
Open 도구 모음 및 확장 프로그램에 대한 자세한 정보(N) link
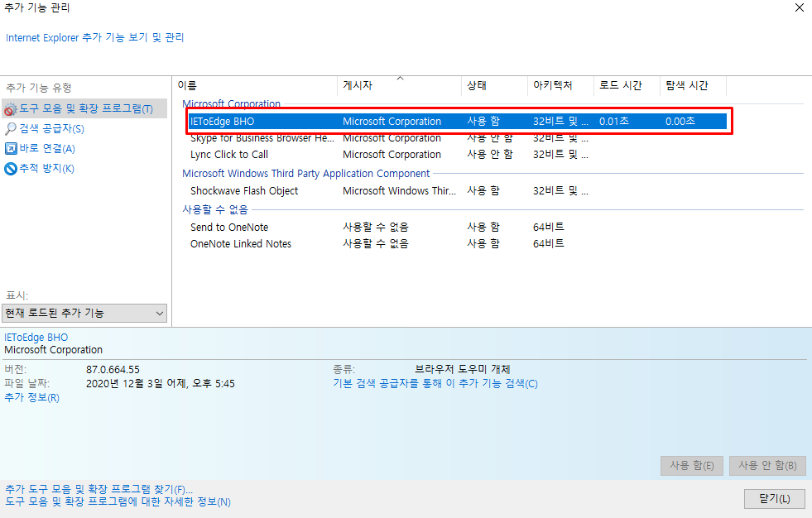(118, 501)
